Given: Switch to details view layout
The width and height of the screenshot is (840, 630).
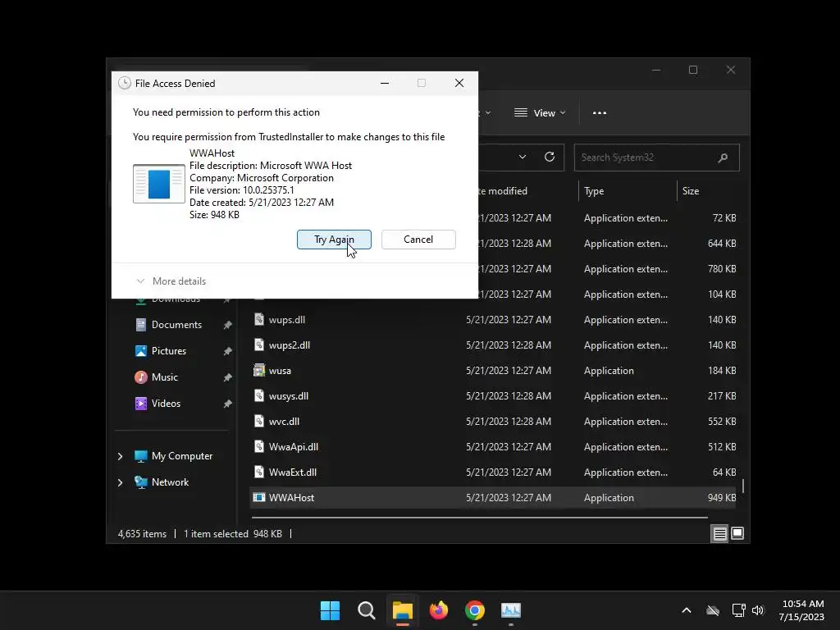Looking at the screenshot, I should point(719,533).
